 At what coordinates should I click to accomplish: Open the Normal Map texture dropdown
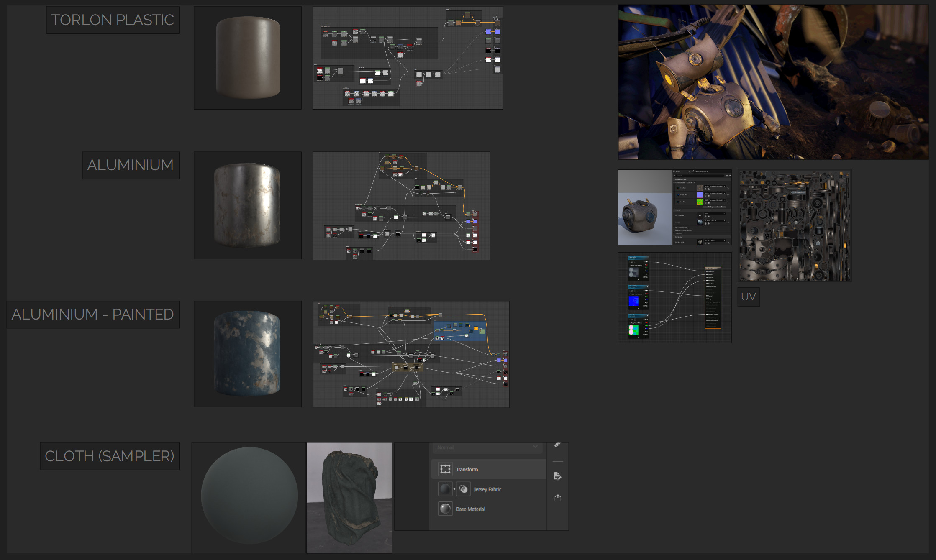click(715, 193)
